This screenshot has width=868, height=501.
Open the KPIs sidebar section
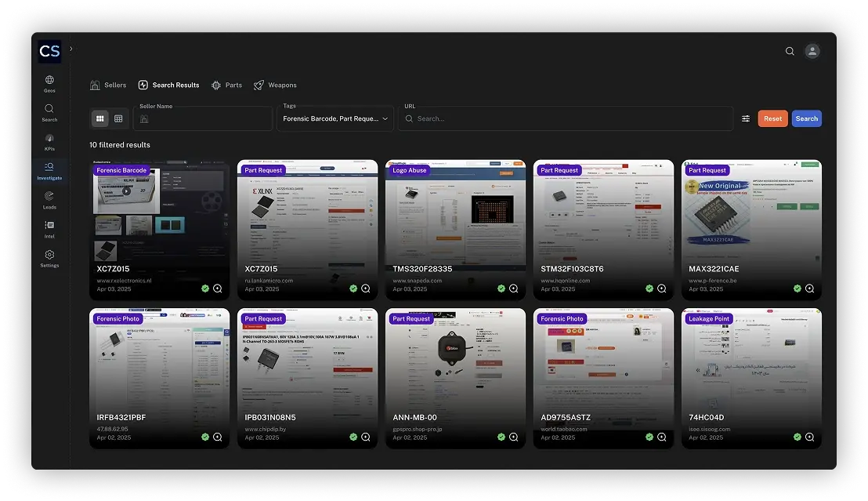[x=49, y=142]
